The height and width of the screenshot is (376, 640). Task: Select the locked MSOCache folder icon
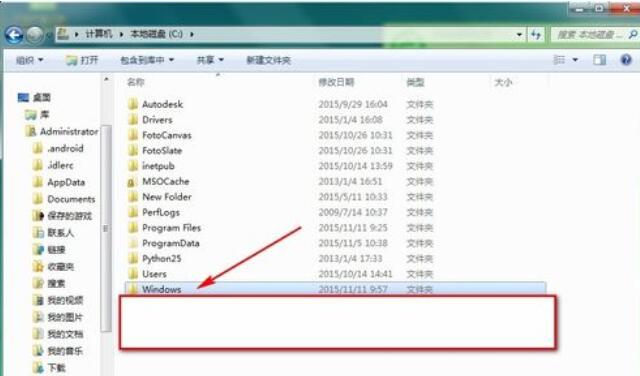(132, 182)
